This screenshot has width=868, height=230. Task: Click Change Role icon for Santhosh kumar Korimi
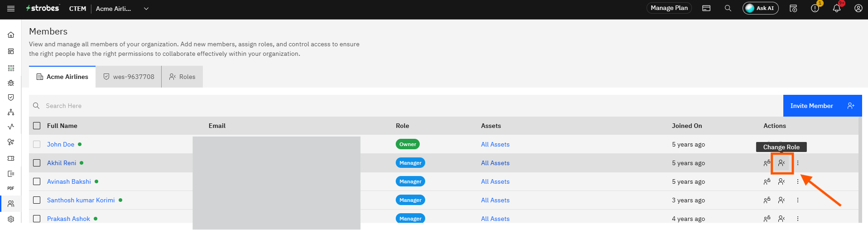(x=782, y=200)
